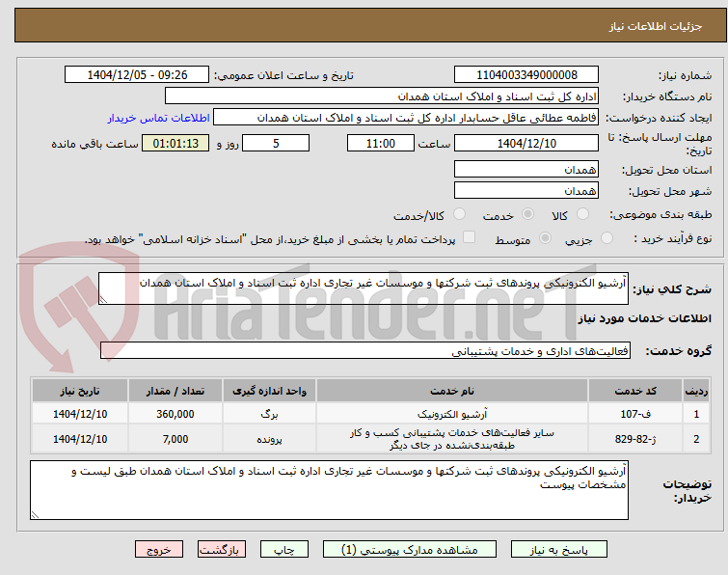Click service code ف-107 cell
This screenshot has height=575, width=728.
(x=634, y=414)
